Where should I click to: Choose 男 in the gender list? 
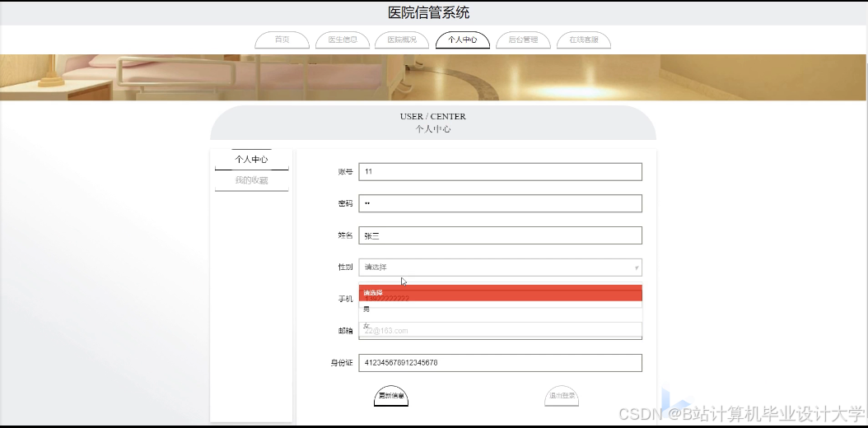tap(501, 309)
